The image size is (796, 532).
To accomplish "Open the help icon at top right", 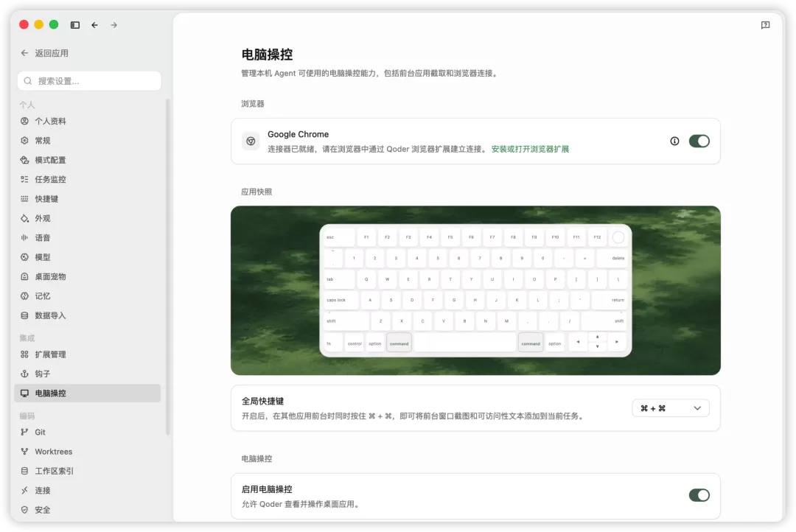I will pos(765,25).
